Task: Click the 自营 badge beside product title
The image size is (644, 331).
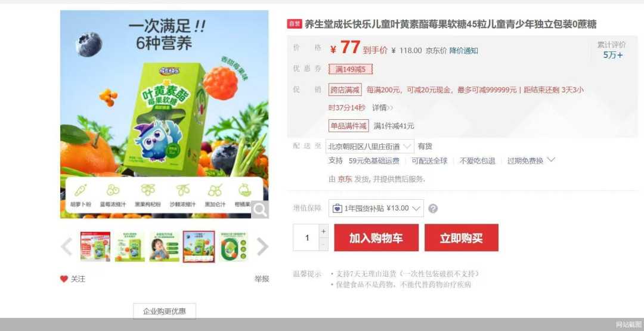Action: pyautogui.click(x=295, y=24)
